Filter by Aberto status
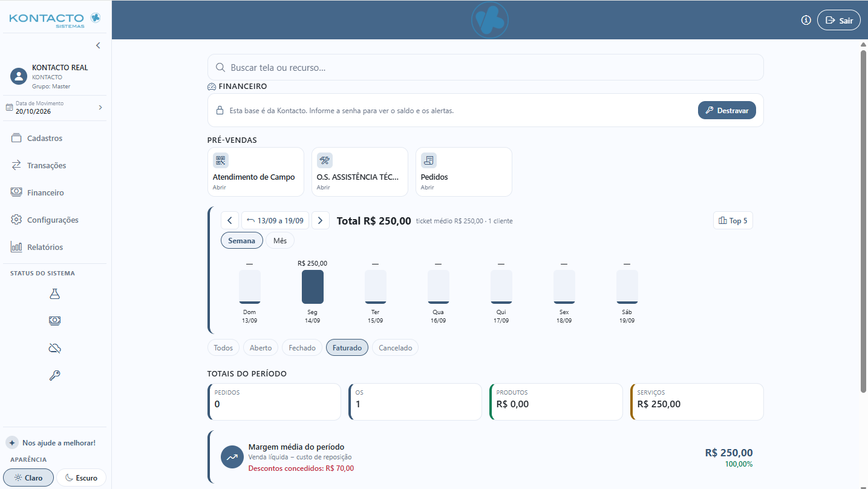This screenshot has width=868, height=489. [x=261, y=347]
